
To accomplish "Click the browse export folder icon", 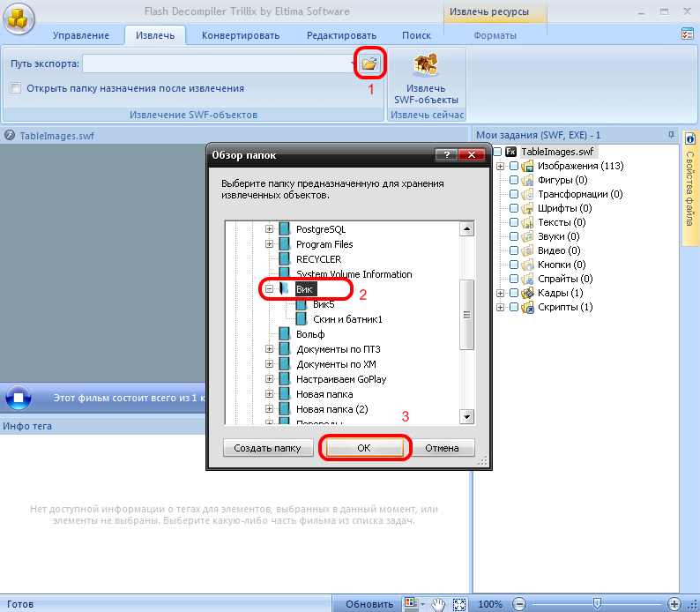I will click(369, 63).
